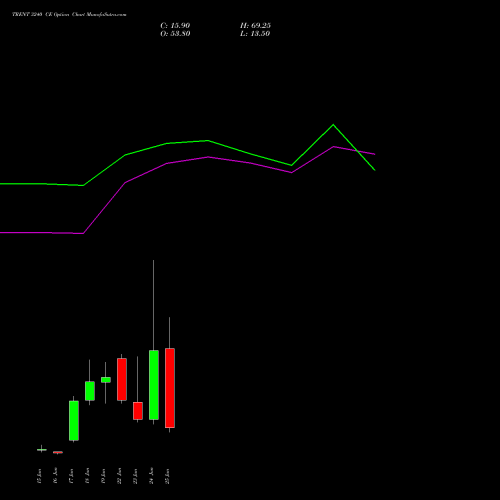
Task: Select the tall red candlestick for 25 Jan
Action: coord(170,388)
